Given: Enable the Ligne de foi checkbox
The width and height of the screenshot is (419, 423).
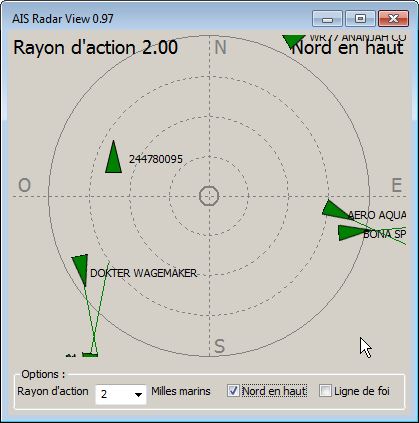Looking at the screenshot, I should [325, 391].
